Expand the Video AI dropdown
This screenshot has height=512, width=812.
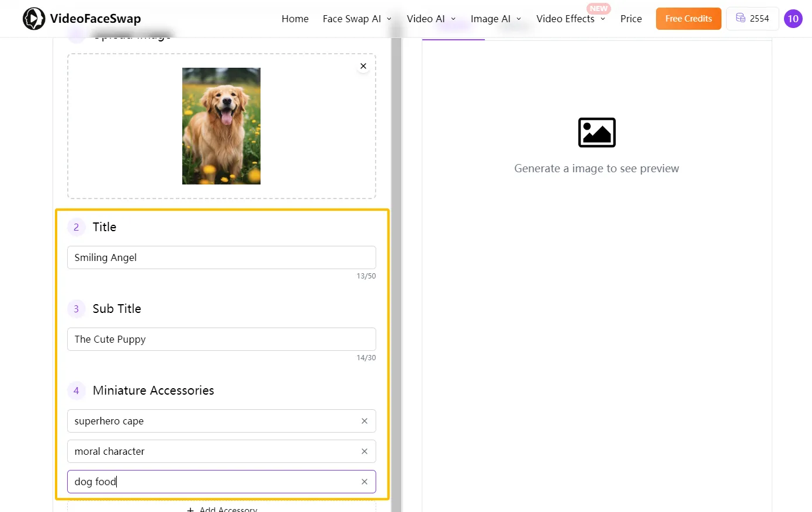pyautogui.click(x=431, y=19)
